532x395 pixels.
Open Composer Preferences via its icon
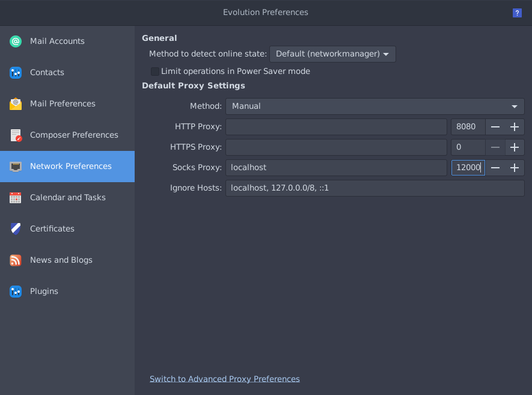(x=16, y=135)
